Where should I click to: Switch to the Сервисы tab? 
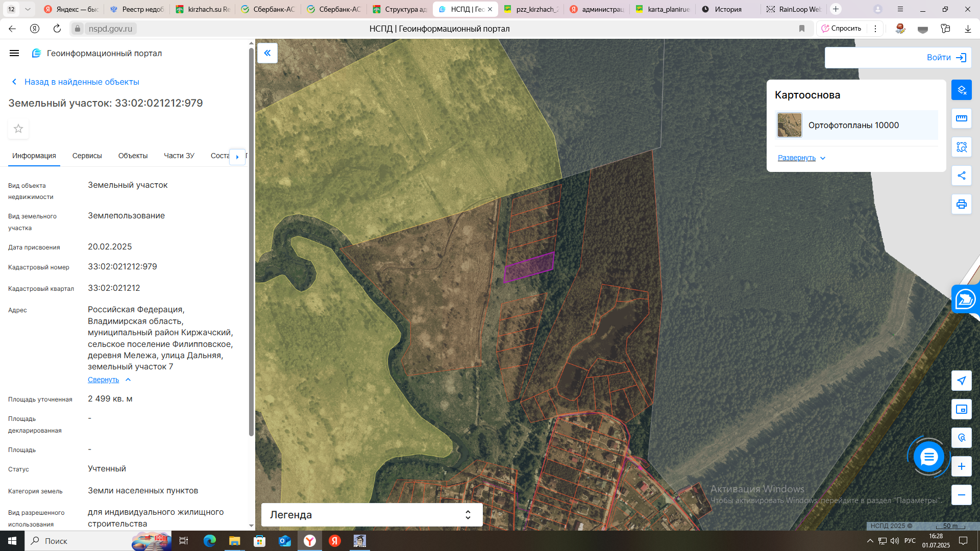[87, 156]
